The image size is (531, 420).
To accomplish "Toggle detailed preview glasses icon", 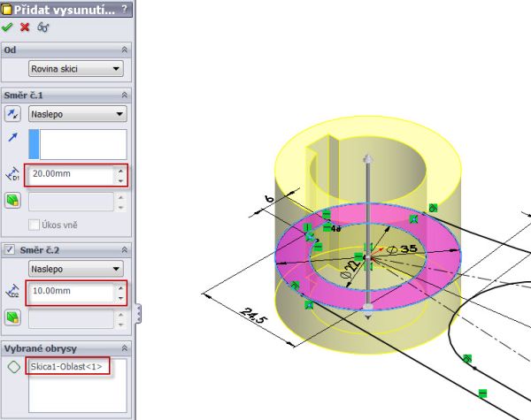I will coord(42,27).
